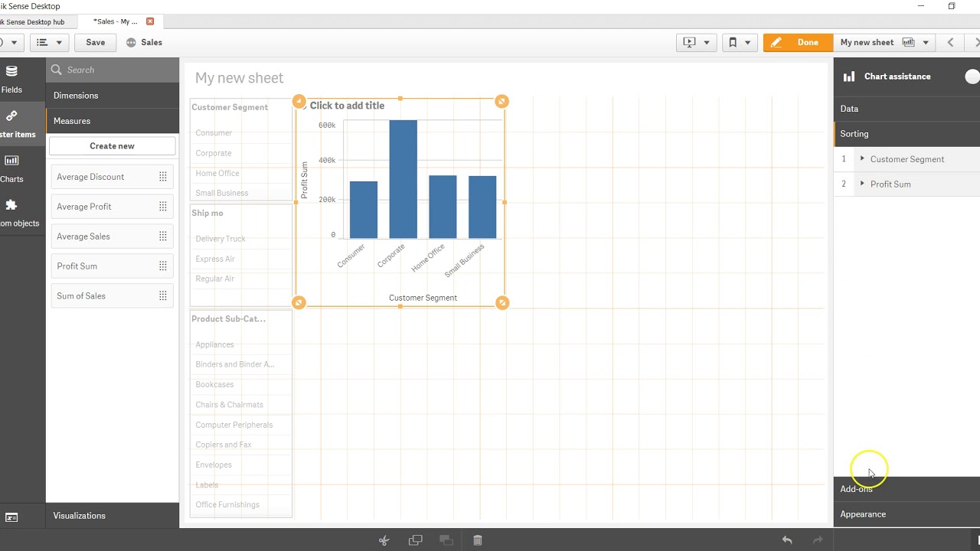Grab the Profit Sum drag handle

(163, 266)
